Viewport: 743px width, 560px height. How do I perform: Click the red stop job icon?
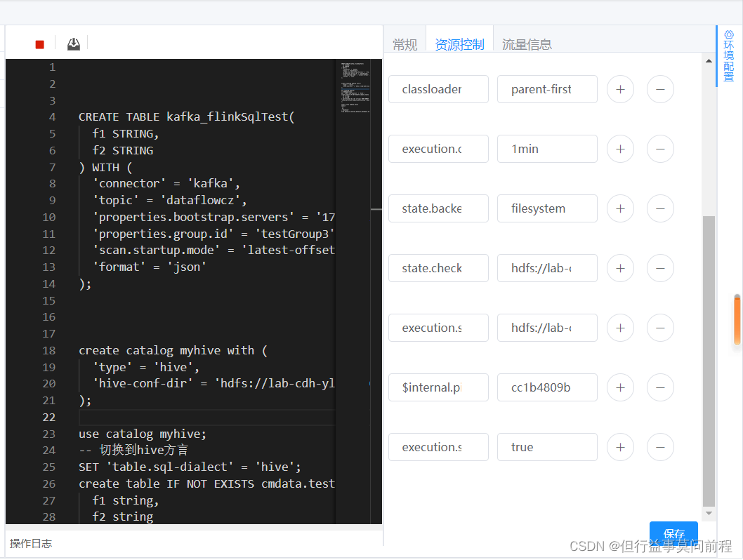[x=40, y=44]
